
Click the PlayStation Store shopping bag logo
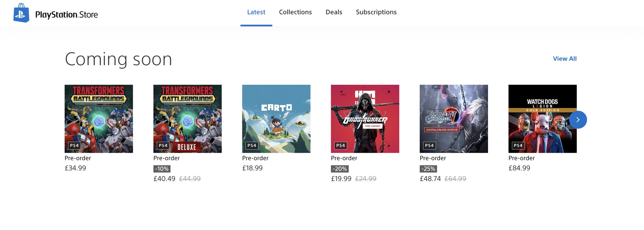tap(21, 13)
